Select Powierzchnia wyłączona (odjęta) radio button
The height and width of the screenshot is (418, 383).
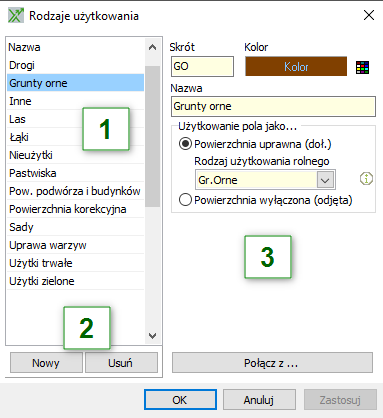(x=185, y=200)
